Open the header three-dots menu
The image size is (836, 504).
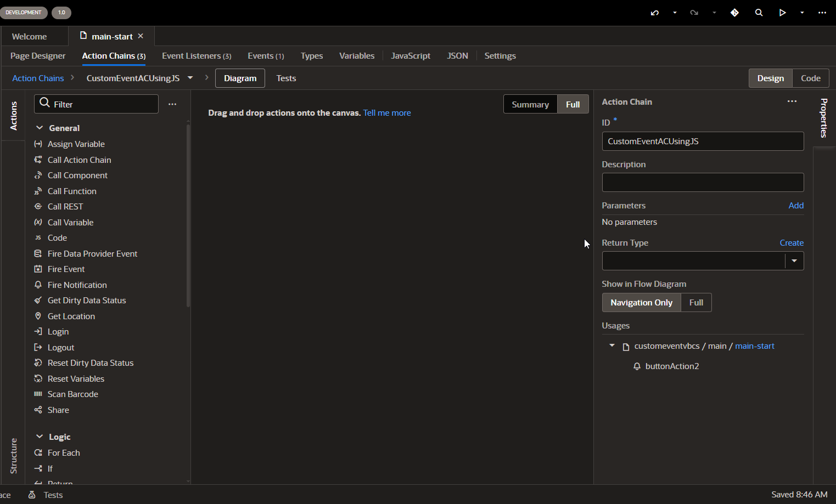pyautogui.click(x=822, y=13)
